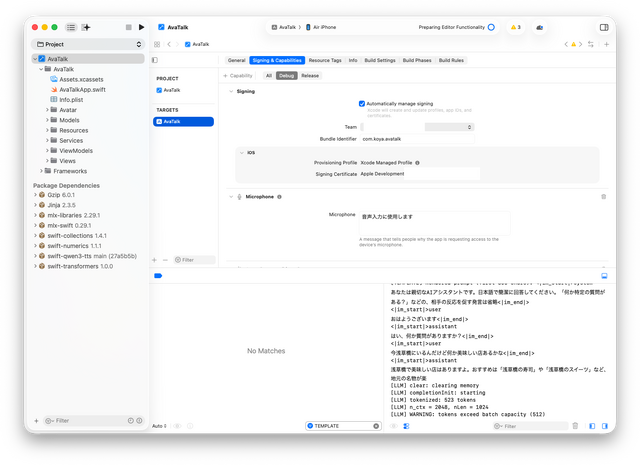The width and height of the screenshot is (640, 465).
Task: Open the Build Phases tab
Action: click(x=417, y=60)
